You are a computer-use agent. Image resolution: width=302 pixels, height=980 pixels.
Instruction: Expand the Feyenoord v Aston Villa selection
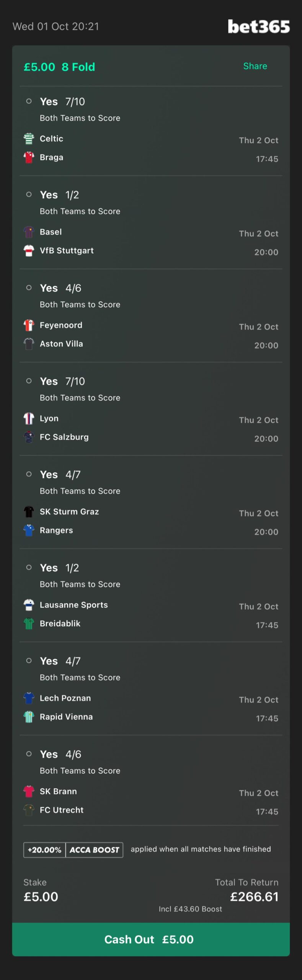click(151, 316)
